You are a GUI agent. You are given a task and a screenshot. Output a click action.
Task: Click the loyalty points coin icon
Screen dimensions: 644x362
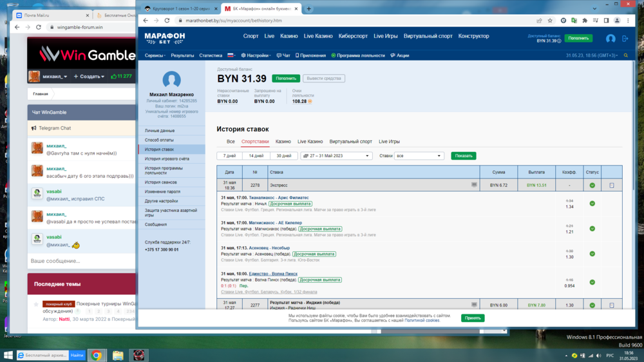click(x=310, y=101)
